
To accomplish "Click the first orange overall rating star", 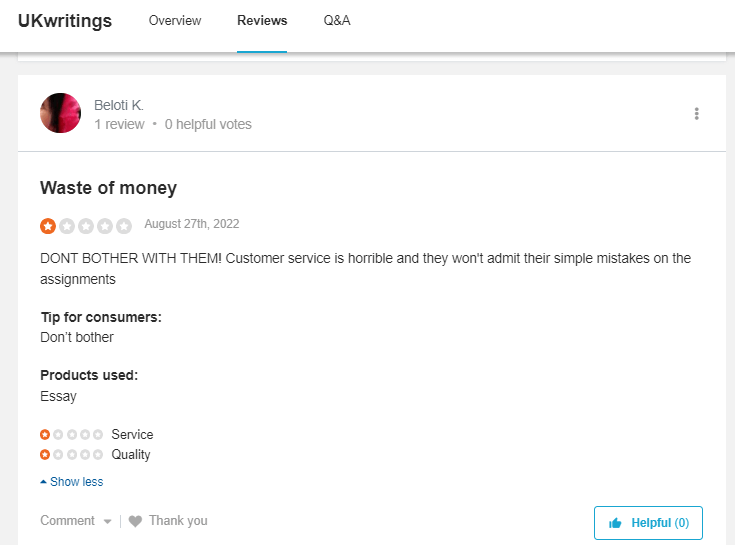I will pos(48,226).
